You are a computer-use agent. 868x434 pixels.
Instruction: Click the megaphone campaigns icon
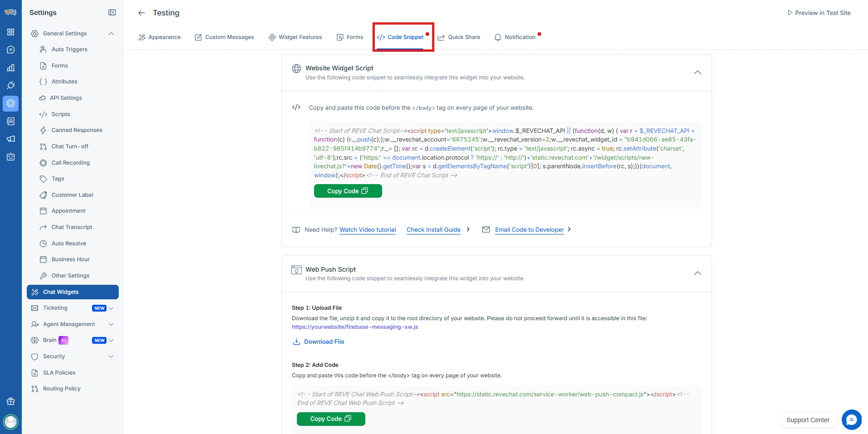[11, 139]
